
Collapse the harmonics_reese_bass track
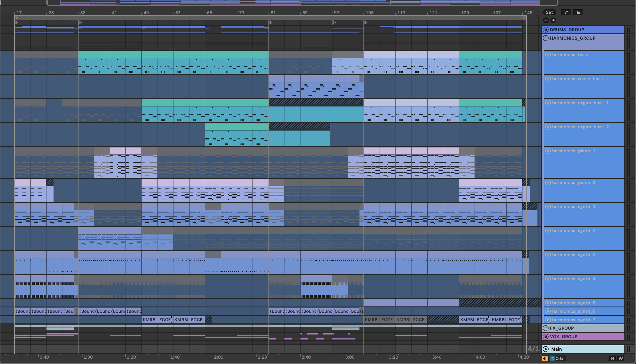pyautogui.click(x=548, y=79)
